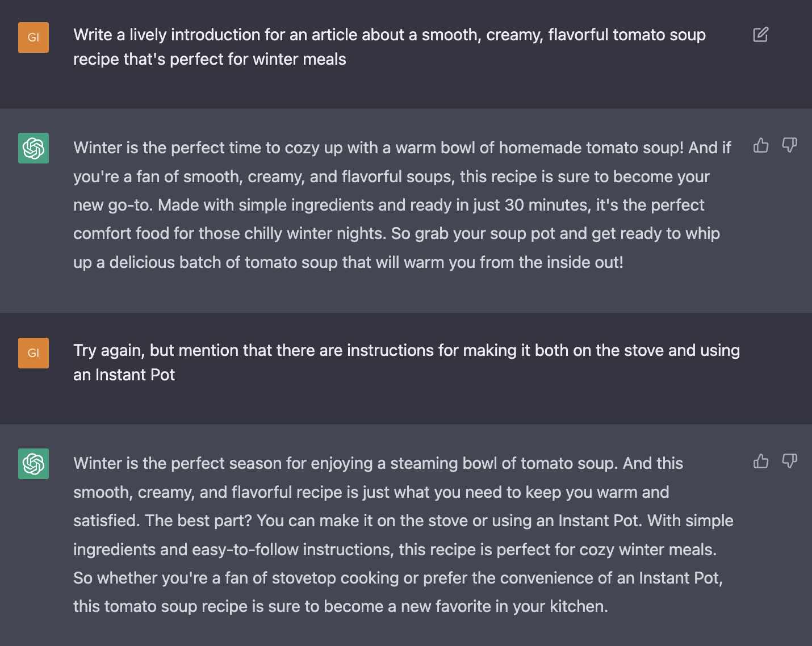
Task: Select the Try again user message
Action: pyautogui.click(x=406, y=362)
